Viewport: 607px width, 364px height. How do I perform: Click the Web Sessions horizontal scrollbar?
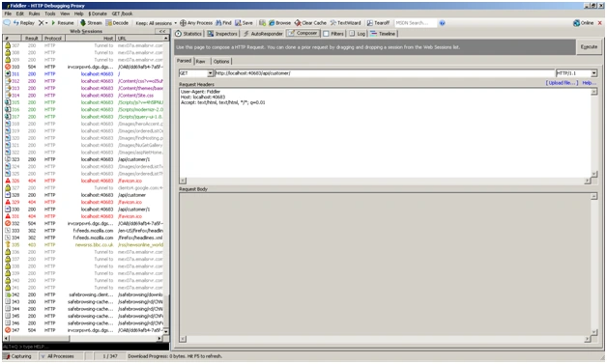coord(82,339)
